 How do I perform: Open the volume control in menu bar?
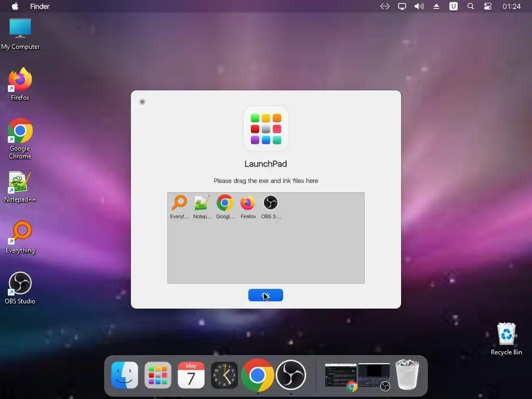coord(419,6)
